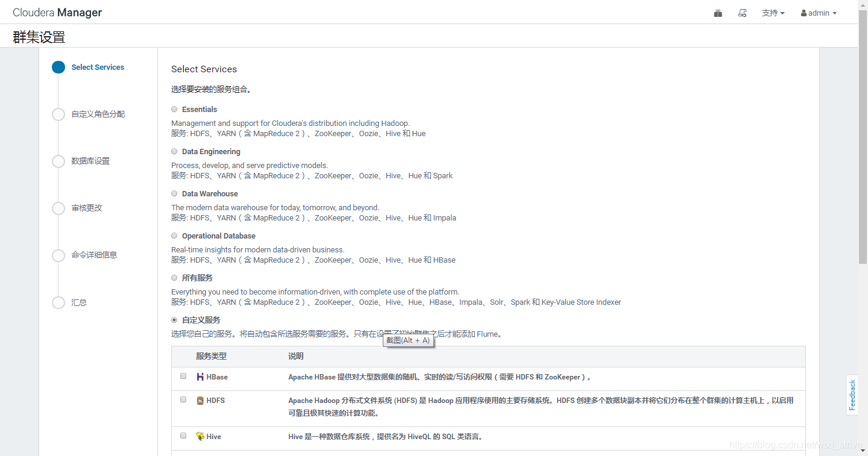Click the scrollbar up arrow

[x=863, y=5]
